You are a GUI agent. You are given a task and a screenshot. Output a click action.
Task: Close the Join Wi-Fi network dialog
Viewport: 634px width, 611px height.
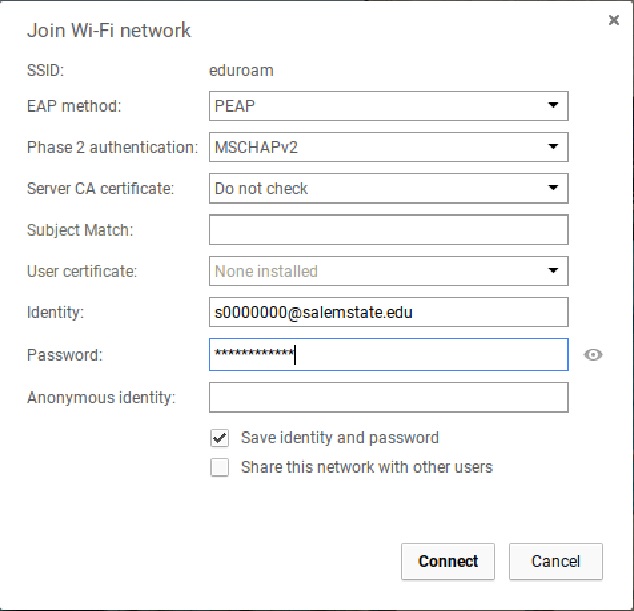(614, 20)
